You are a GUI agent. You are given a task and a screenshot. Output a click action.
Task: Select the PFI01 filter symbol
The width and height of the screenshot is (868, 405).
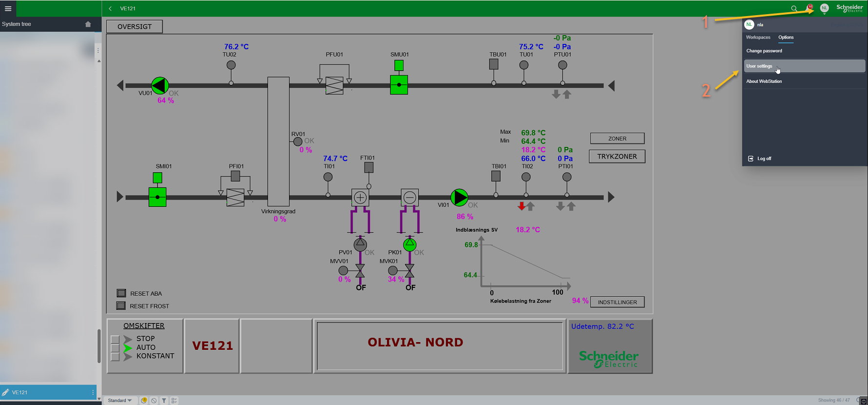click(x=235, y=198)
